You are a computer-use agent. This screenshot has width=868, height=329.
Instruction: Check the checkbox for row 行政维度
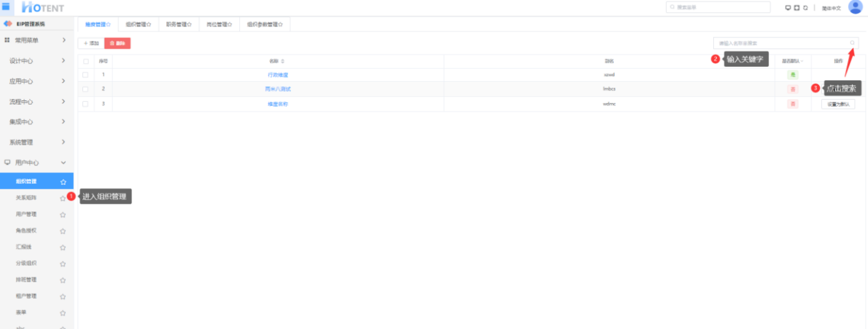click(x=85, y=75)
